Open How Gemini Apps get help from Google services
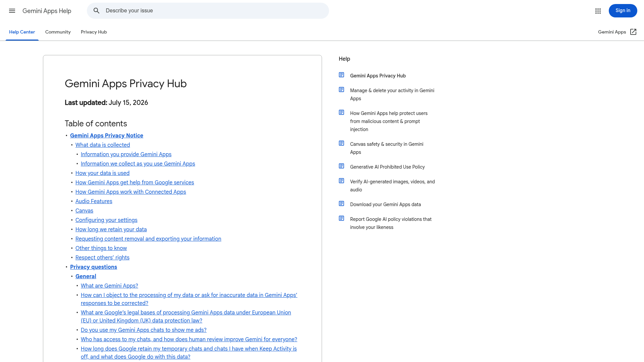The image size is (644, 362). point(135,182)
